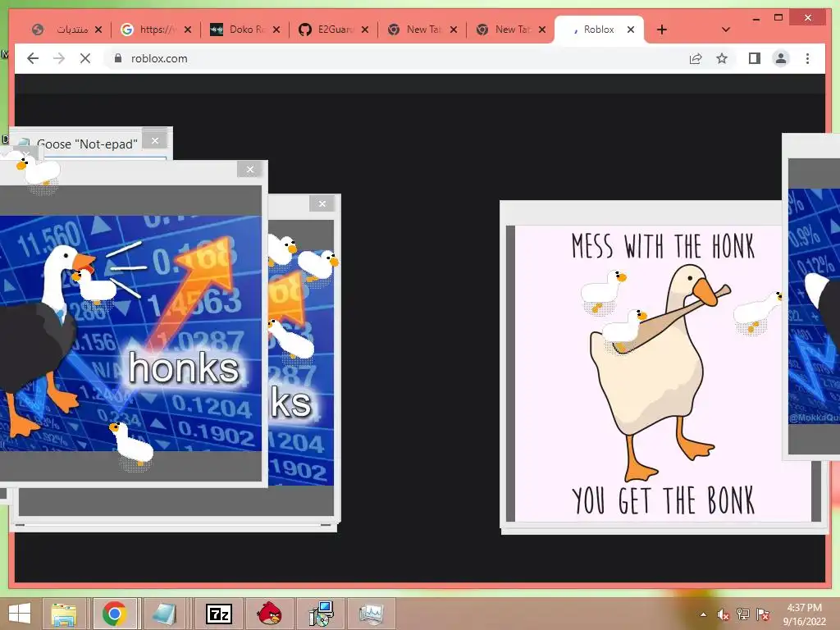Click the 4:37 PM clock
The height and width of the screenshot is (630, 840).
tap(804, 608)
